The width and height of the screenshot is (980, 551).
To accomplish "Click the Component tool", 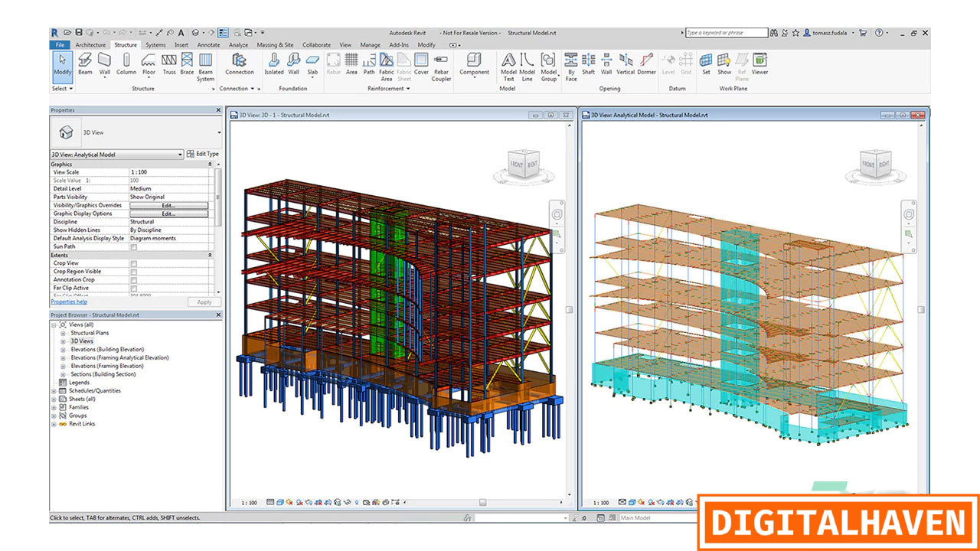I will [x=474, y=66].
